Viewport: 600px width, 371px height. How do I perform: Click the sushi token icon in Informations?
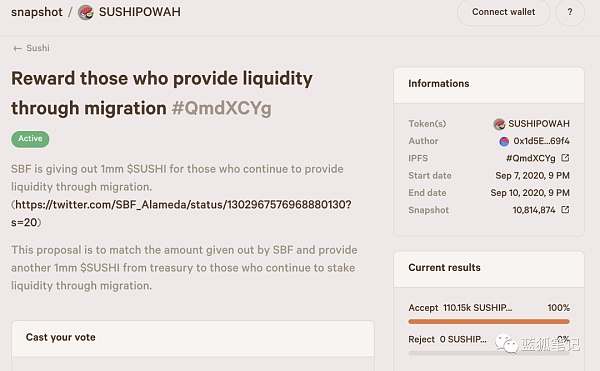(x=499, y=124)
